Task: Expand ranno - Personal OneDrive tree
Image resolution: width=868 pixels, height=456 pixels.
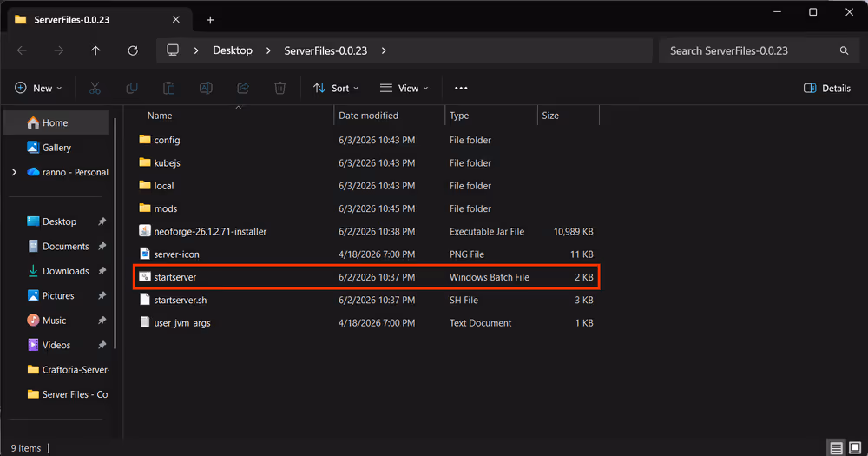Action: point(15,172)
